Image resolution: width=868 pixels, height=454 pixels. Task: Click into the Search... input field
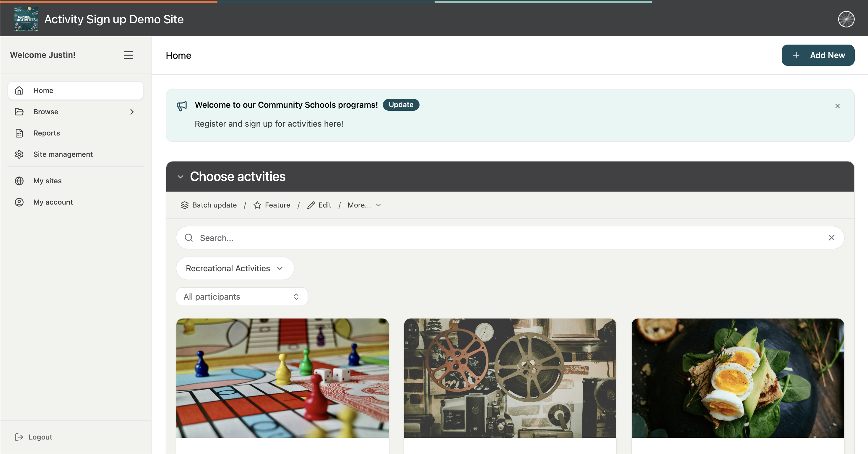[x=510, y=238]
